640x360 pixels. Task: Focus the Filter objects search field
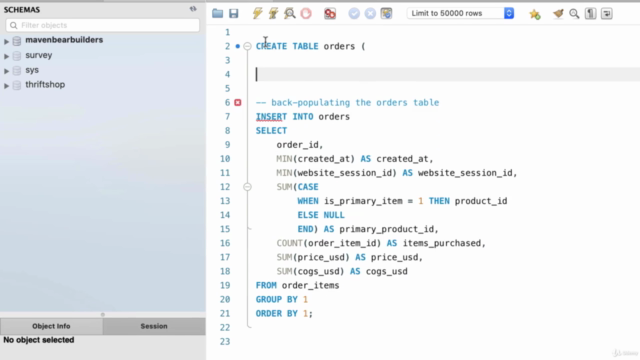click(102, 25)
